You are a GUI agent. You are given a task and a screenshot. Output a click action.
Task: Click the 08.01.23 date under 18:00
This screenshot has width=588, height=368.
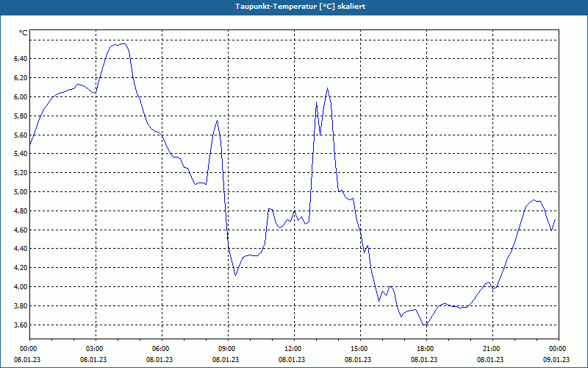point(424,360)
